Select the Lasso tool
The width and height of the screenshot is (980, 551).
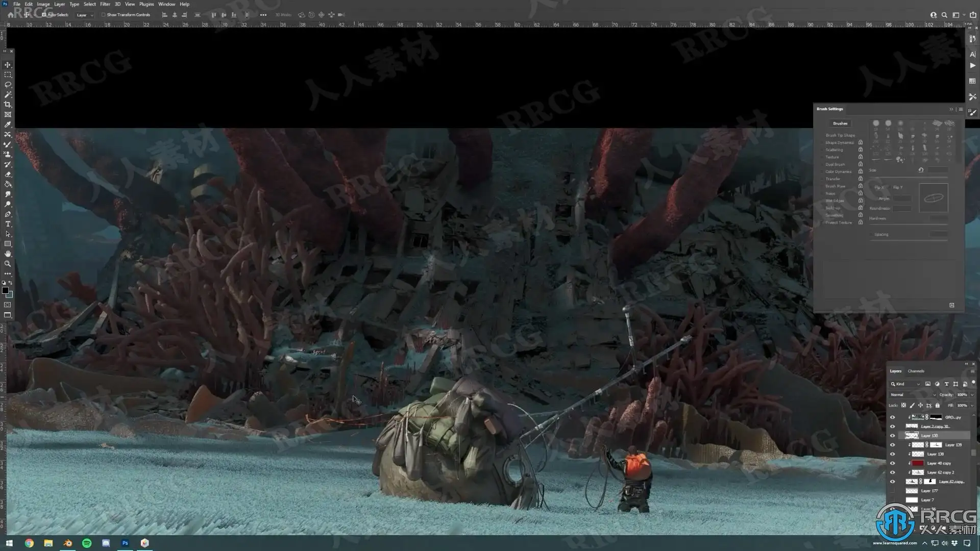(8, 85)
